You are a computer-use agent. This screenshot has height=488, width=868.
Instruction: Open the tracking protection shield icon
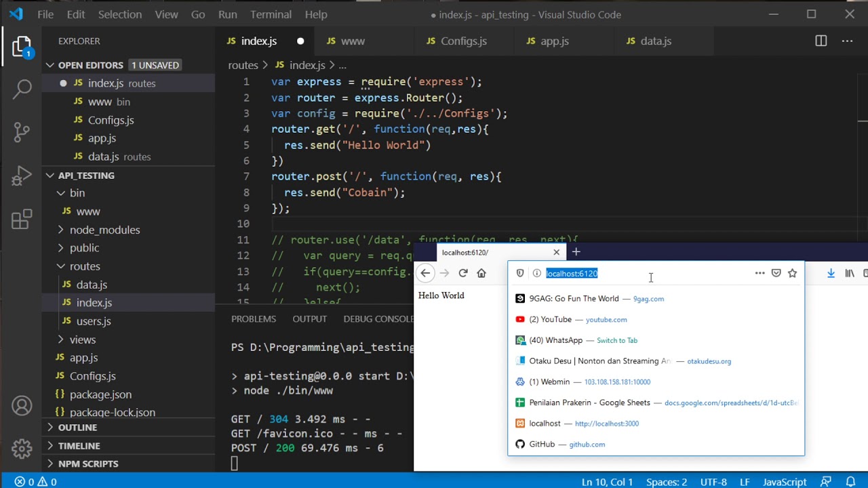tap(520, 273)
